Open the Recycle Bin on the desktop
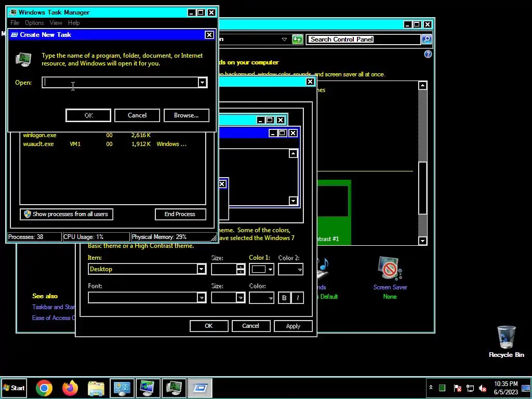This screenshot has height=399, width=532. (x=506, y=342)
